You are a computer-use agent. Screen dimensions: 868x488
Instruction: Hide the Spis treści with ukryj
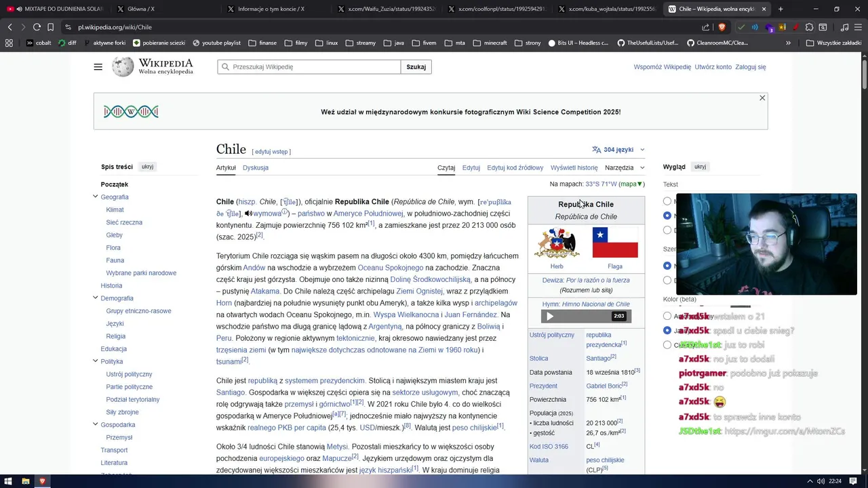[147, 167]
